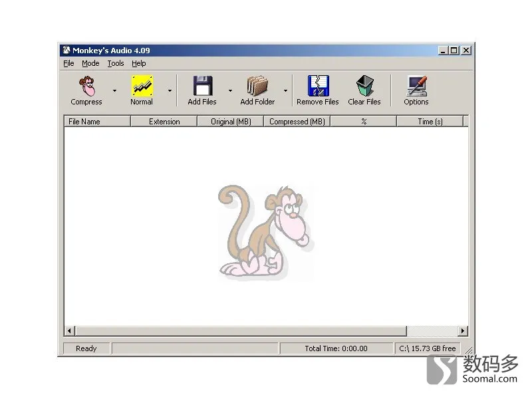
Task: Sort by Extension column header
Action: click(x=164, y=122)
